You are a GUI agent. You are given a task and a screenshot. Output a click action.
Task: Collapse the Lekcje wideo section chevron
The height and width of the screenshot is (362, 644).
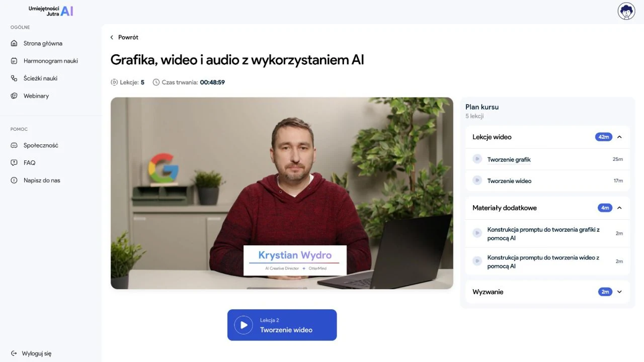click(x=619, y=137)
